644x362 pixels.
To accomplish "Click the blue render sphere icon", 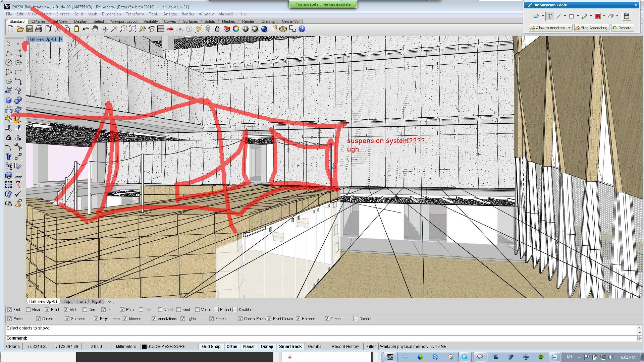I will coord(264,29).
